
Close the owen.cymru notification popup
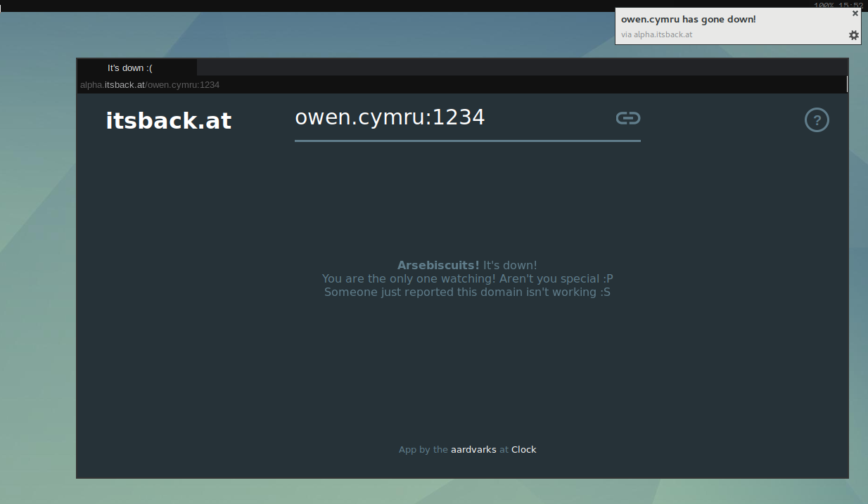tap(855, 13)
